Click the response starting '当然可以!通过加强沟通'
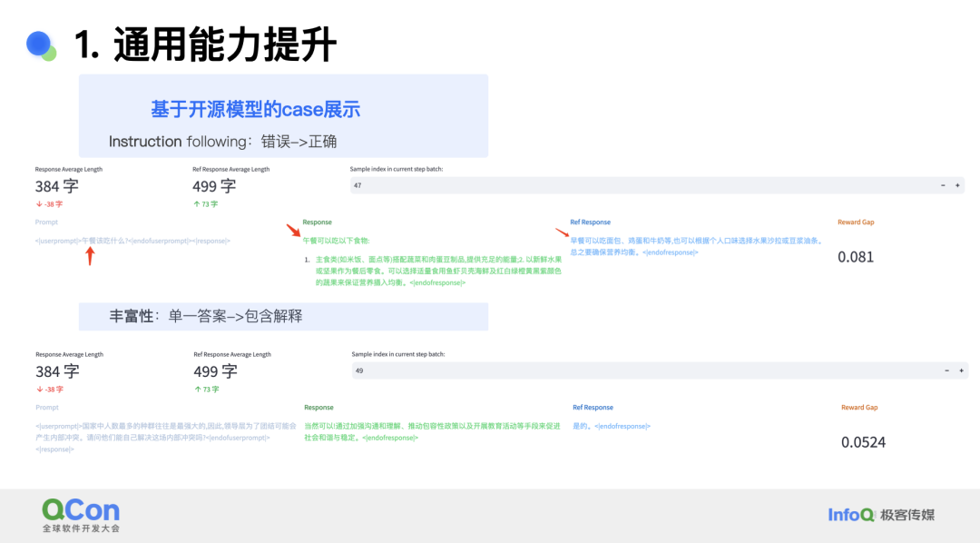This screenshot has height=543, width=980. click(432, 431)
